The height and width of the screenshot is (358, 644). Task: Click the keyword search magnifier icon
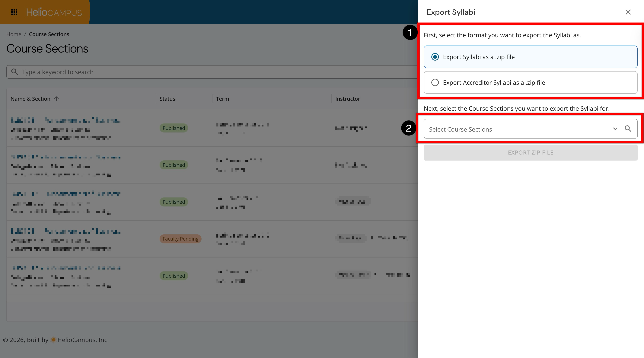[14, 72]
